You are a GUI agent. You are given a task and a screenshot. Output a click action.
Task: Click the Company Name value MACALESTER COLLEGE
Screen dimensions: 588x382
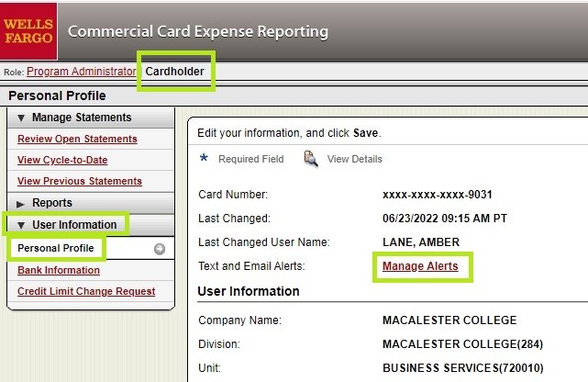pos(449,320)
